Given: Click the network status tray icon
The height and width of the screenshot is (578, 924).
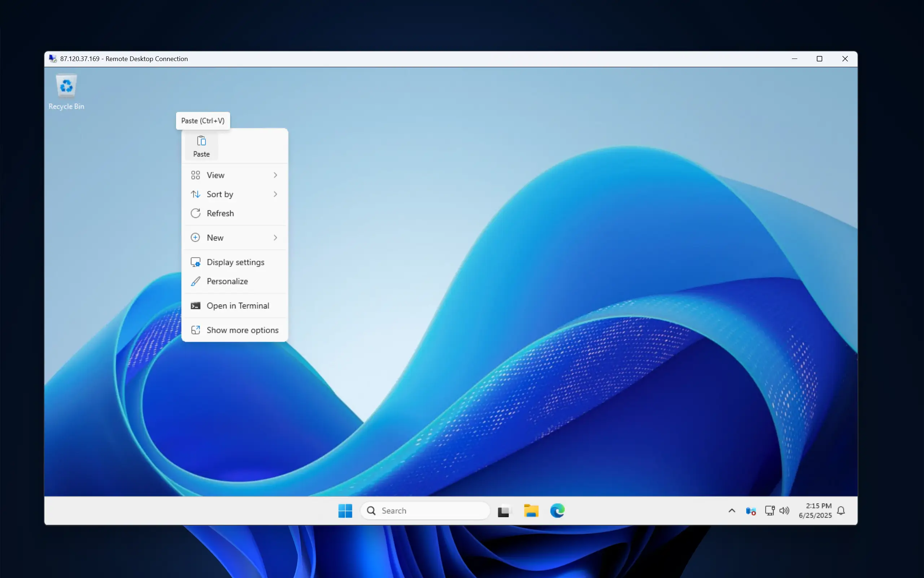Looking at the screenshot, I should 770,511.
